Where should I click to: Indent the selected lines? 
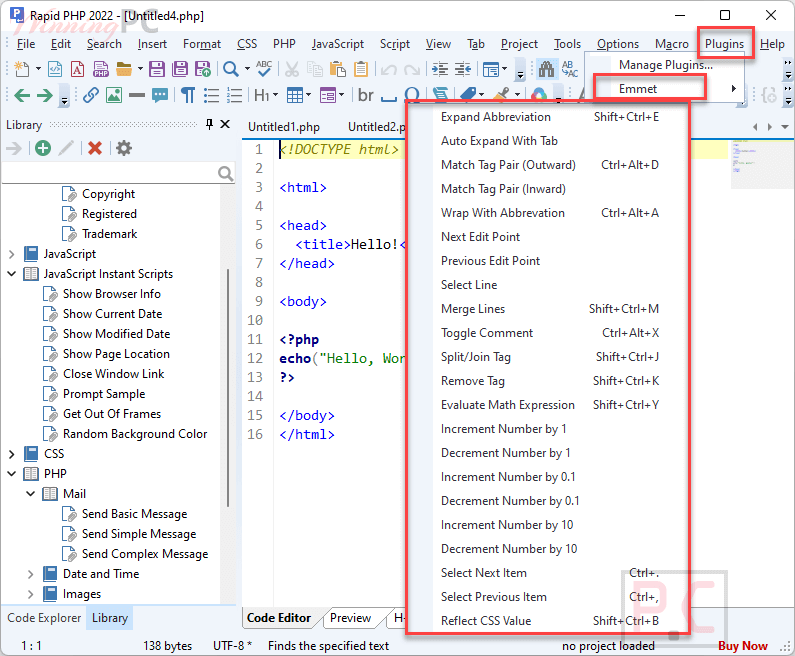440,68
